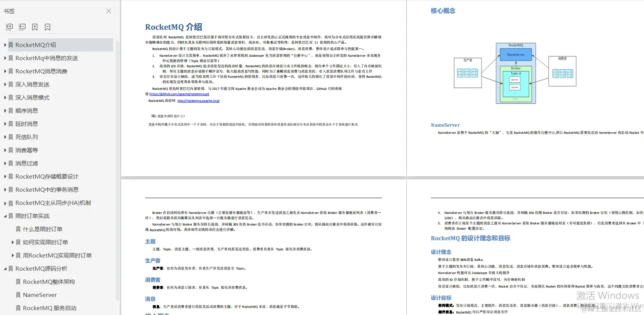Image resolution: width=644 pixels, height=315 pixels.
Task: Expand the 死信队列 bookmark
Action: click(5, 137)
